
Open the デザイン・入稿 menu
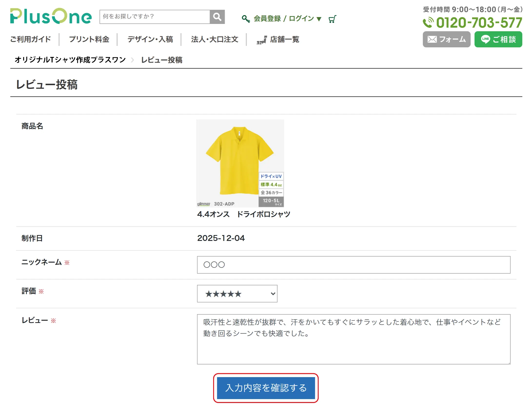[150, 39]
